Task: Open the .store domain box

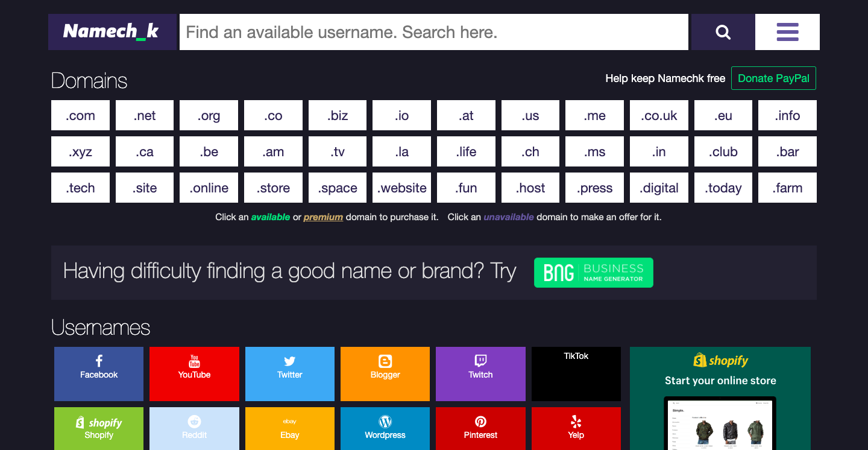Action: point(273,188)
